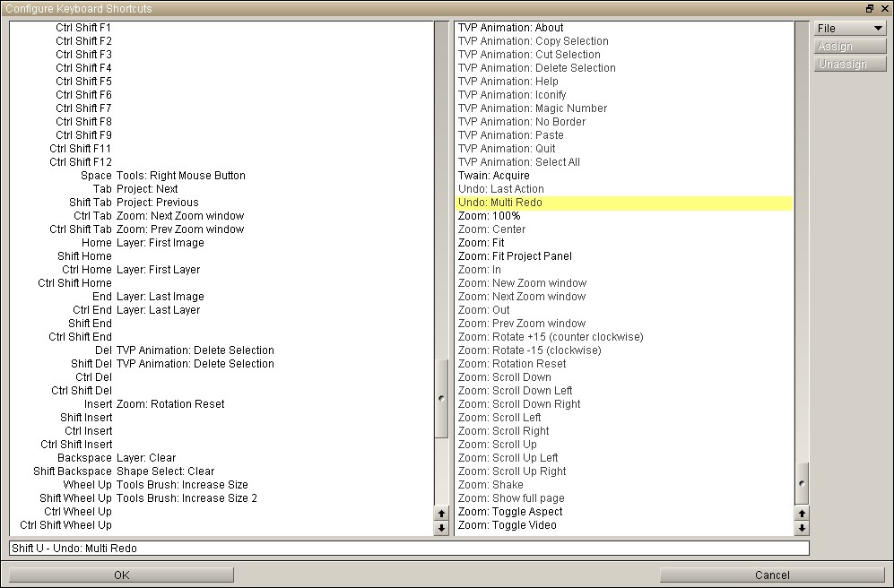Select Twain: Acquire action
This screenshot has height=588, width=894.
[x=624, y=176]
